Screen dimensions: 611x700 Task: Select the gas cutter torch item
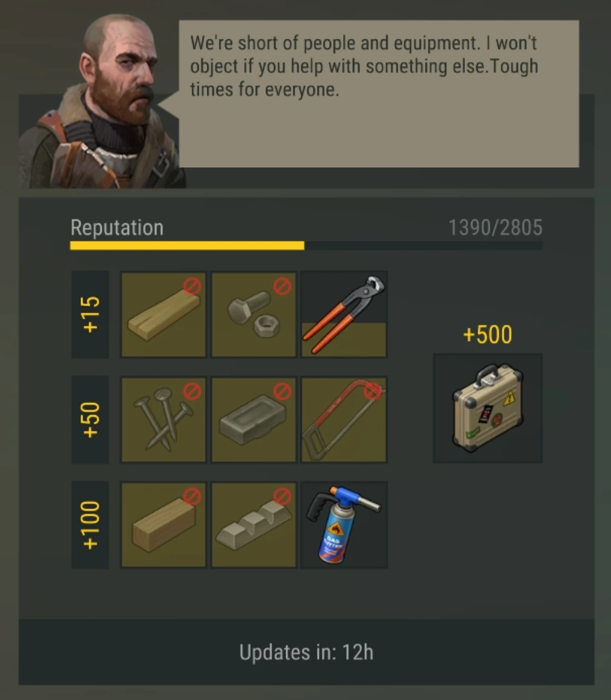[344, 525]
